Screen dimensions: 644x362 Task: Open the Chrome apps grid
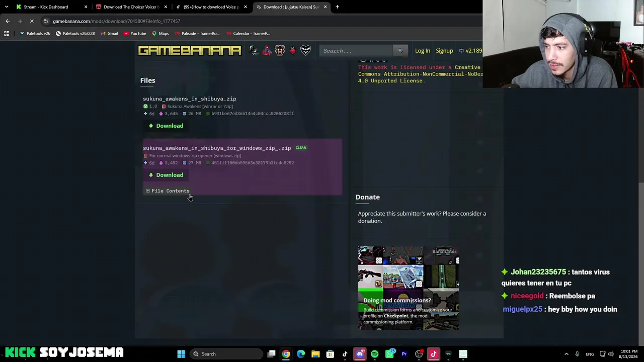click(x=7, y=33)
